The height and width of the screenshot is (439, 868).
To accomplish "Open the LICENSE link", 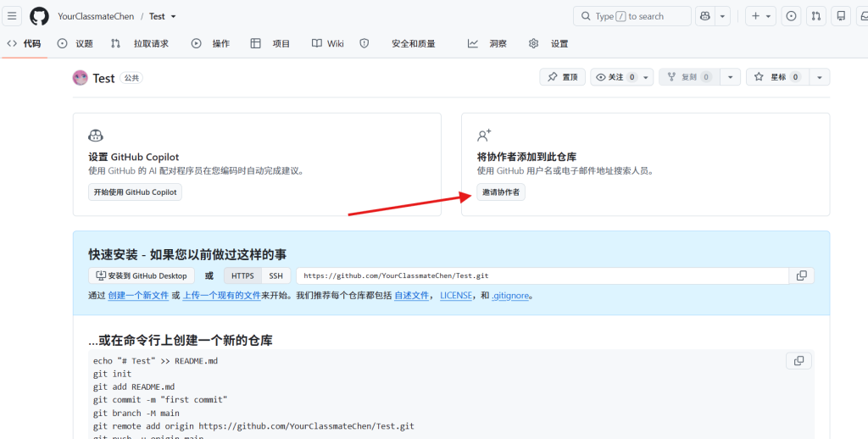I will (456, 296).
